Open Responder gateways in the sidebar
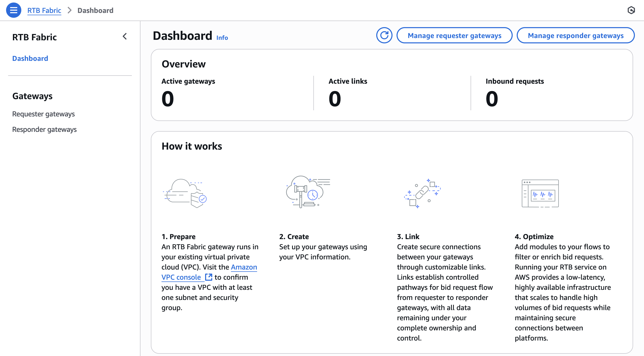644x356 pixels. tap(44, 129)
